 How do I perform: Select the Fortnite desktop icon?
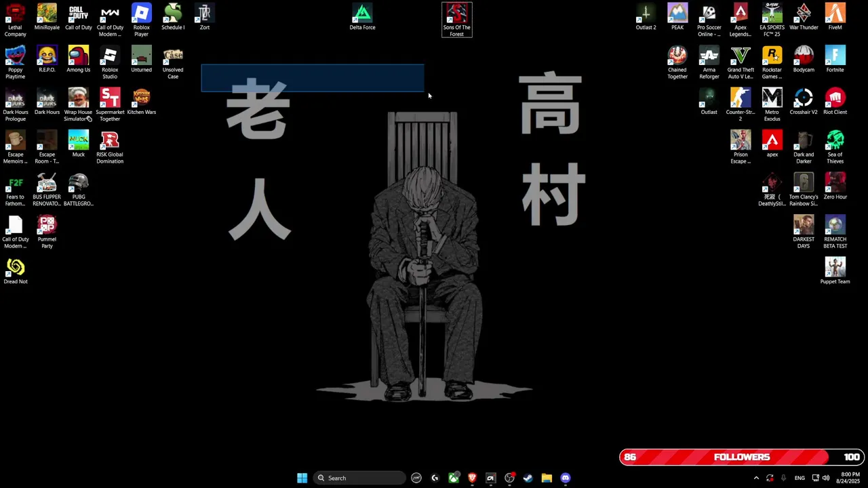(835, 60)
